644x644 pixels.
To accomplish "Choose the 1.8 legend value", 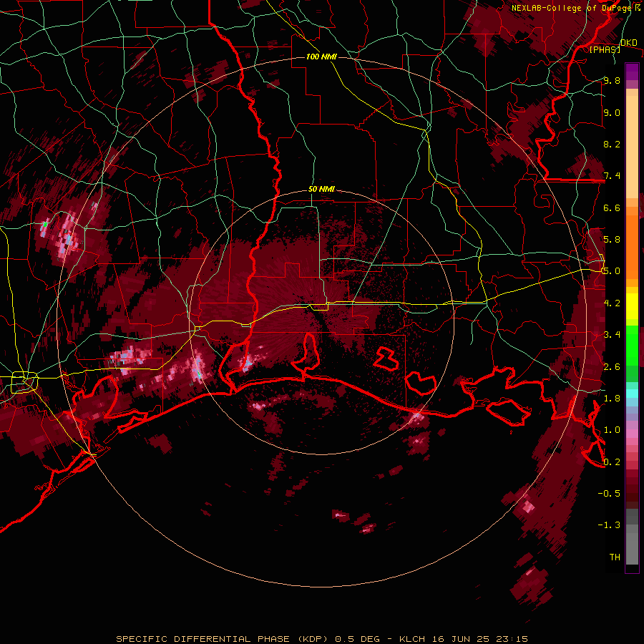I will 612,399.
